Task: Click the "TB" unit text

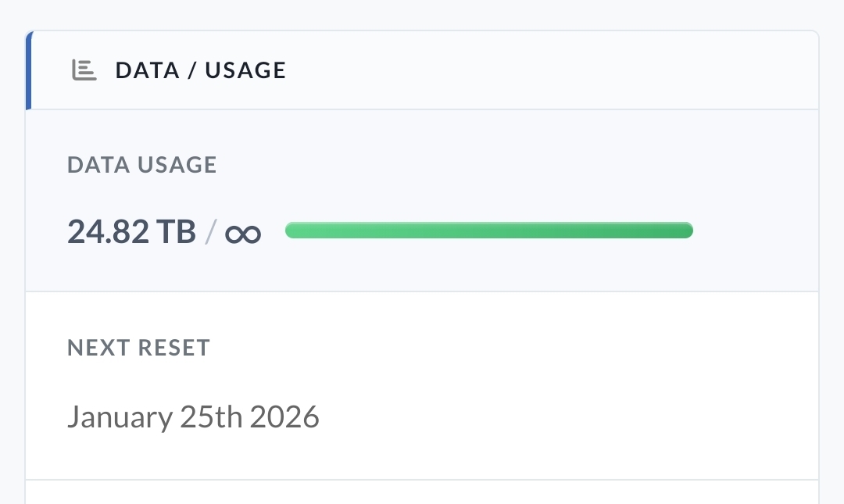Action: (176, 231)
